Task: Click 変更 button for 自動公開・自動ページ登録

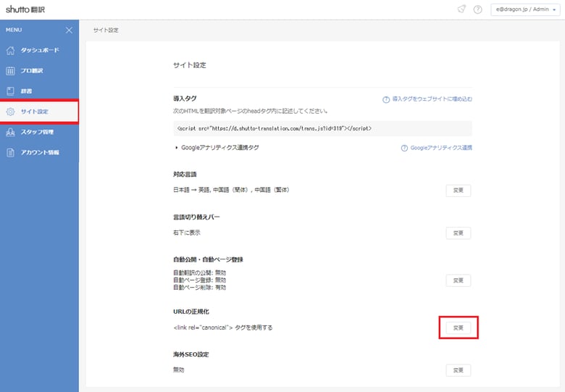Action: click(459, 280)
